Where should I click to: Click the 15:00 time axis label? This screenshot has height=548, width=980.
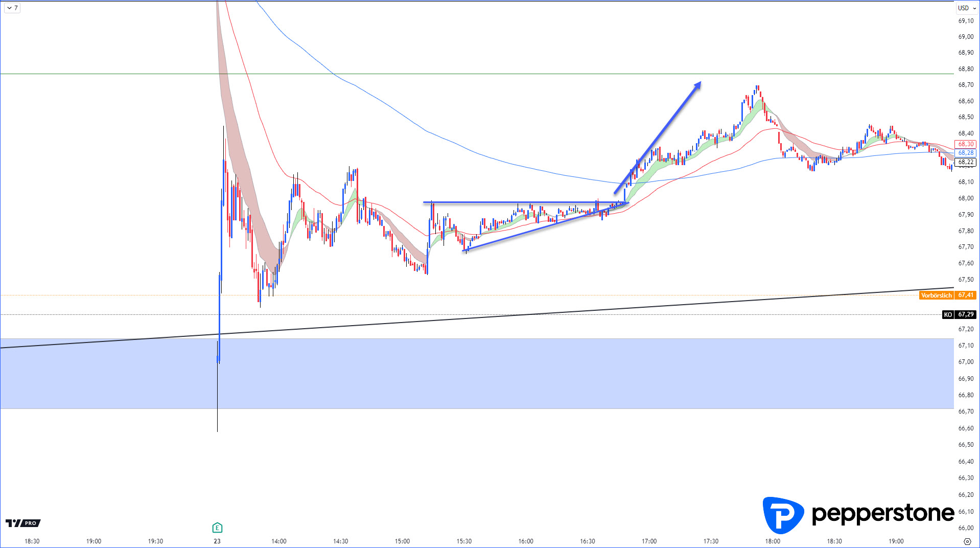click(402, 541)
